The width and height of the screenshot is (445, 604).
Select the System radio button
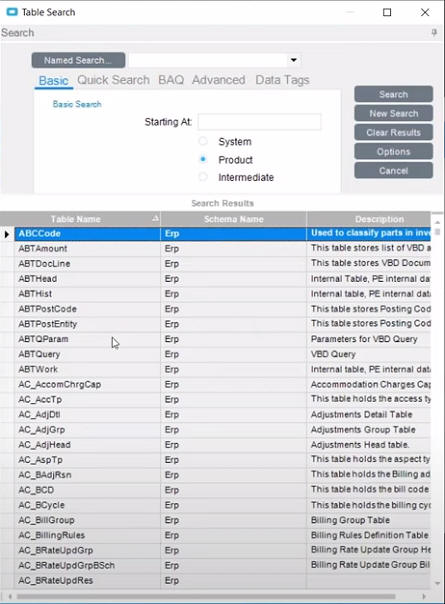pos(203,141)
